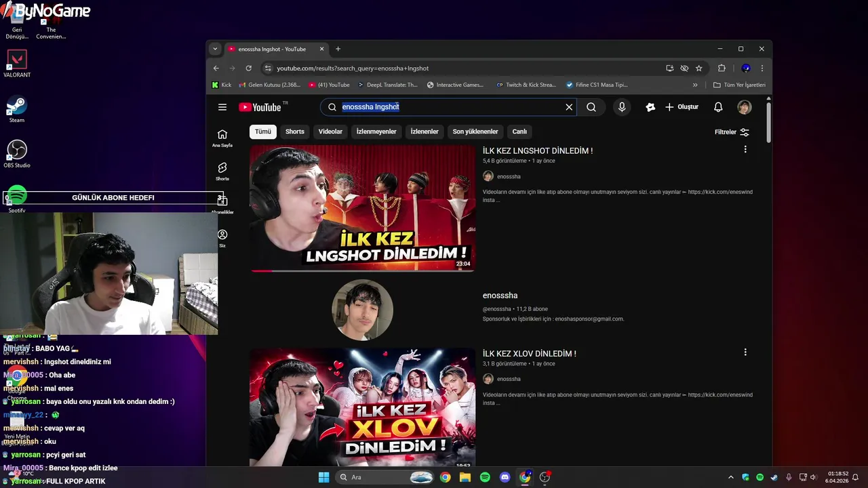Screen dimensions: 868x488
Task: Click the enosssha channel profile picture
Action: click(x=362, y=310)
